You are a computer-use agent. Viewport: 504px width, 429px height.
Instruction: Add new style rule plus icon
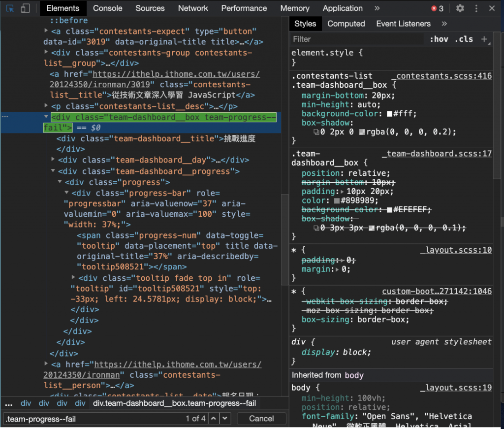[484, 39]
